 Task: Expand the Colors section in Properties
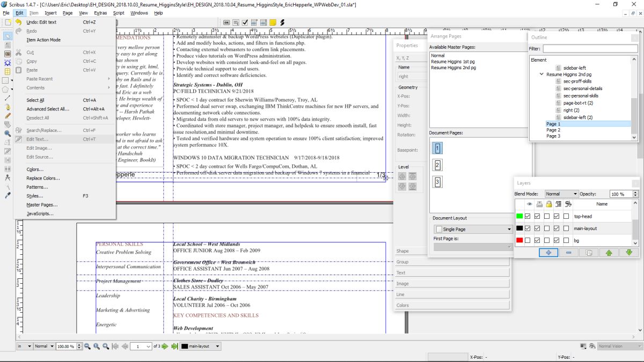click(452, 305)
